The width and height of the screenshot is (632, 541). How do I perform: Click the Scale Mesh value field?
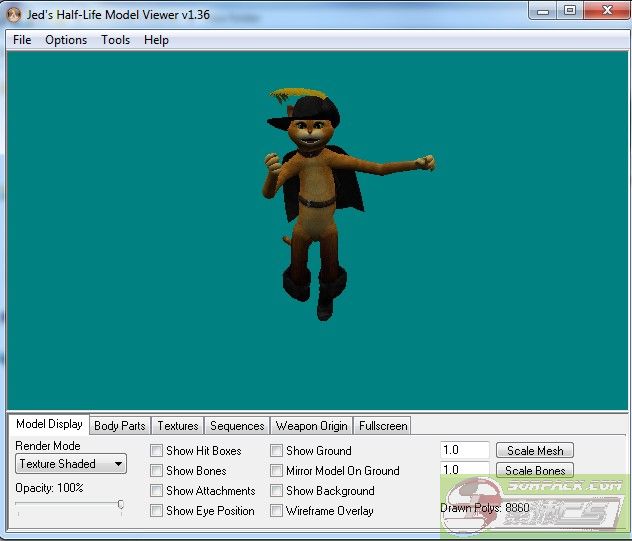click(x=464, y=451)
